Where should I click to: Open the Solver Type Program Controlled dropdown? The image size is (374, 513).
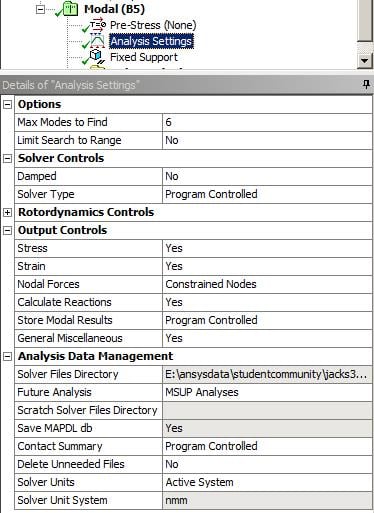coord(267,194)
